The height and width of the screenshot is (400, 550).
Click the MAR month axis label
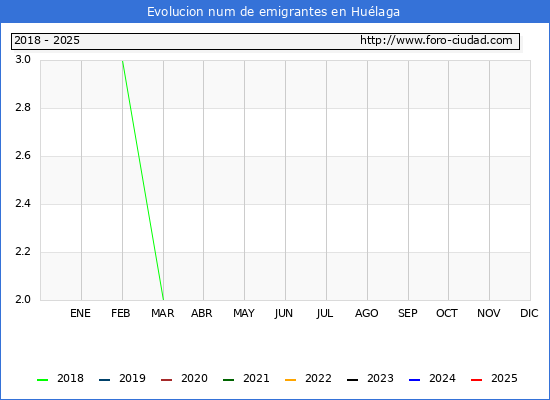(162, 313)
